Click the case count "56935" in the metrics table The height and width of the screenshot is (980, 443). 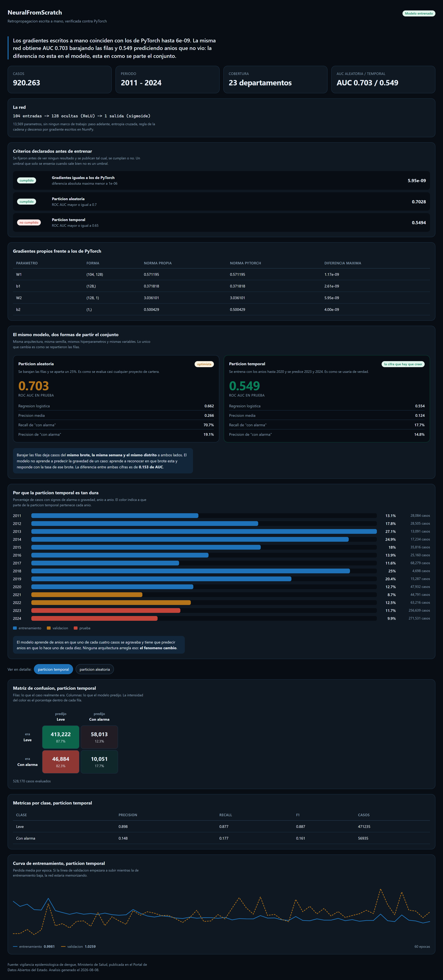pos(363,838)
